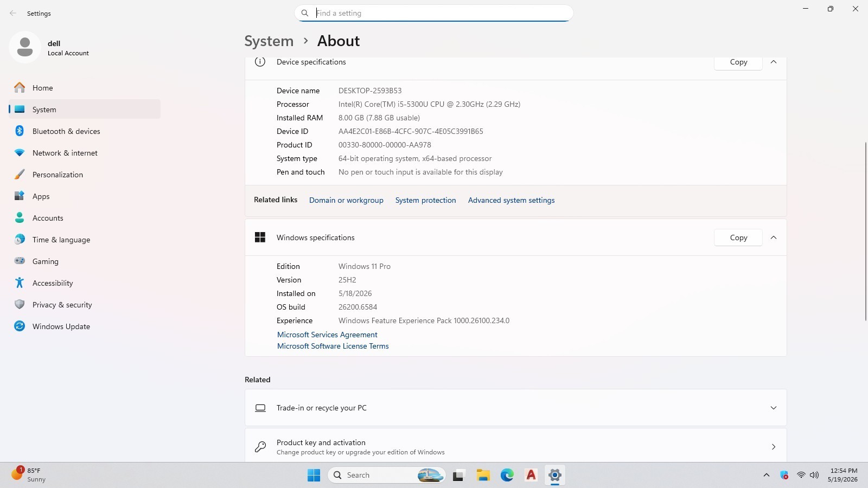868x488 pixels.
Task: Click the key icon for Product key
Action: pyautogui.click(x=260, y=447)
